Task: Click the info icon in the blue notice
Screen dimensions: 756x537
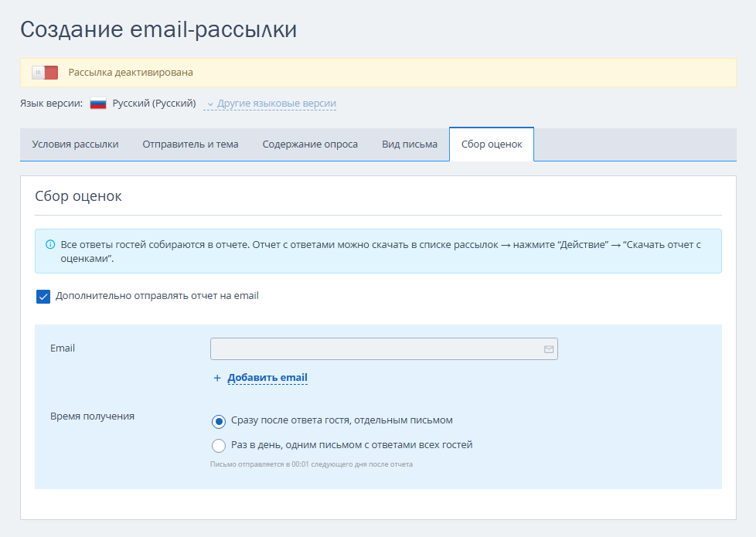Action: 50,245
